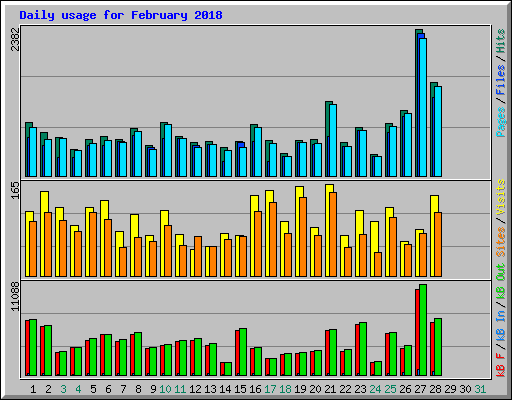Screen dimensions: 512x400
Task: Click green day 18 label
Action: [x=285, y=389]
